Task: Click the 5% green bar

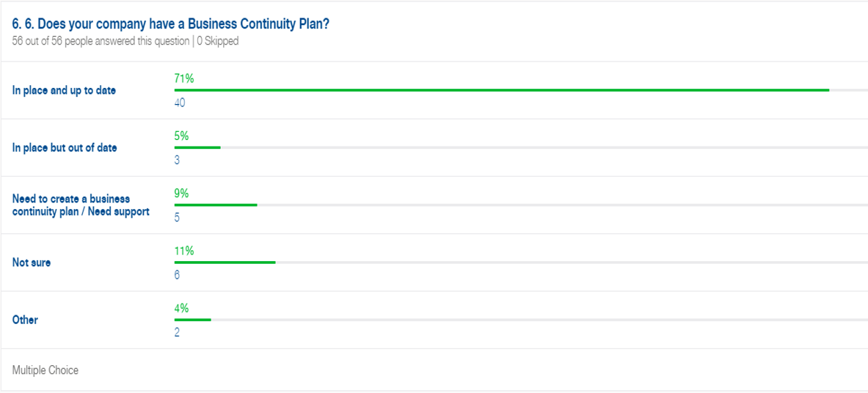Action: [197, 147]
